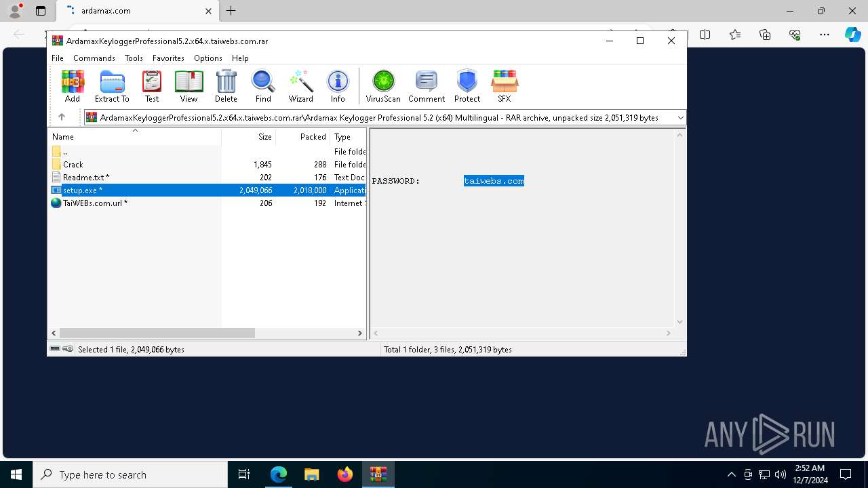Open Edge favorites star icon
Image resolution: width=868 pixels, height=488 pixels.
click(x=735, y=35)
